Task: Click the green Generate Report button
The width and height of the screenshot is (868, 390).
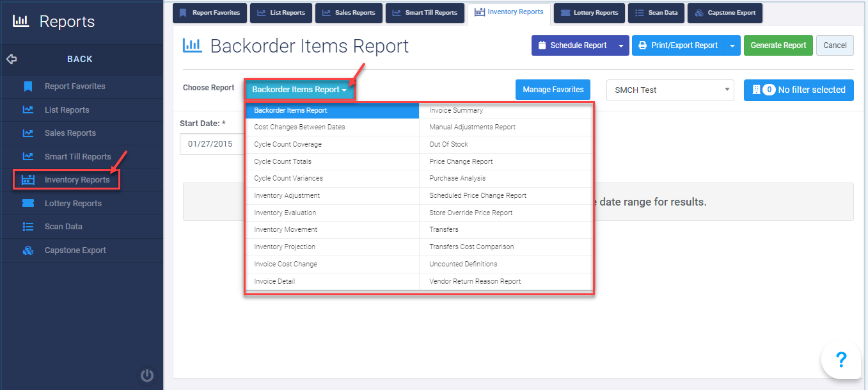Action: coord(778,45)
